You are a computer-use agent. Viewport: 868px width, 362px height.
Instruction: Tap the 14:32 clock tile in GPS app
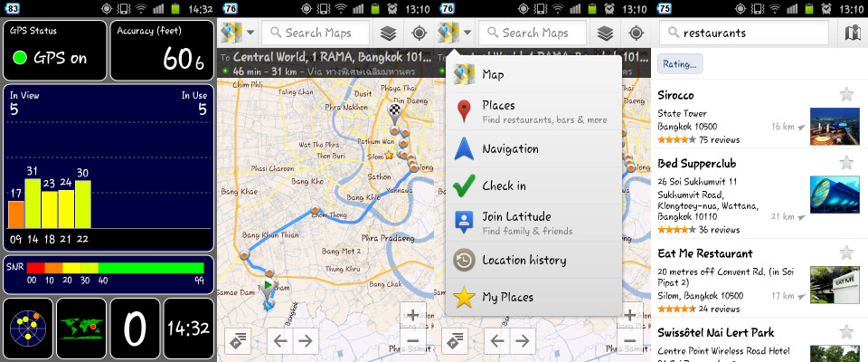(x=188, y=329)
